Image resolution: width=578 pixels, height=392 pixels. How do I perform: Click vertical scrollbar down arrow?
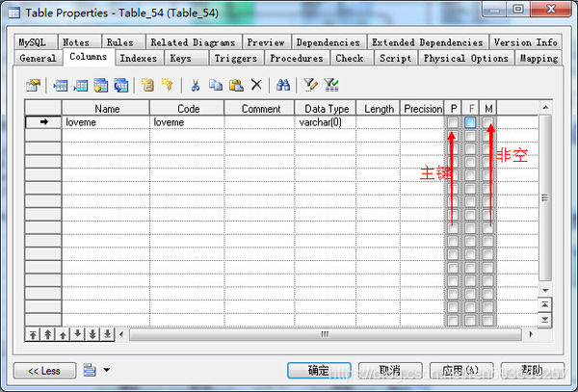coord(545,290)
